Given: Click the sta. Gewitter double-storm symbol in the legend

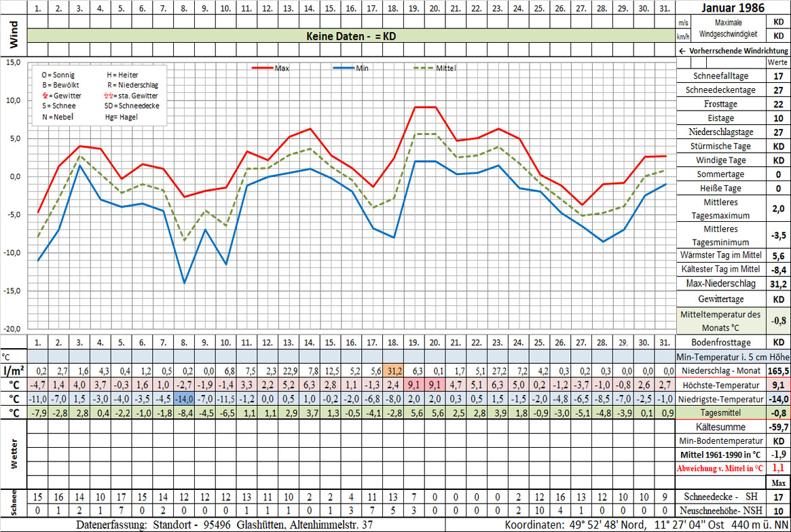Looking at the screenshot, I should (x=109, y=96).
